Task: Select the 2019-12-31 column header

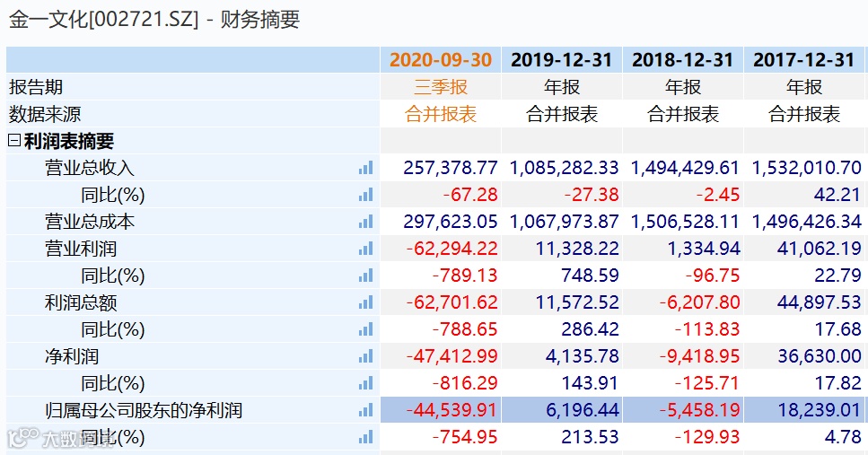Action: pos(561,60)
